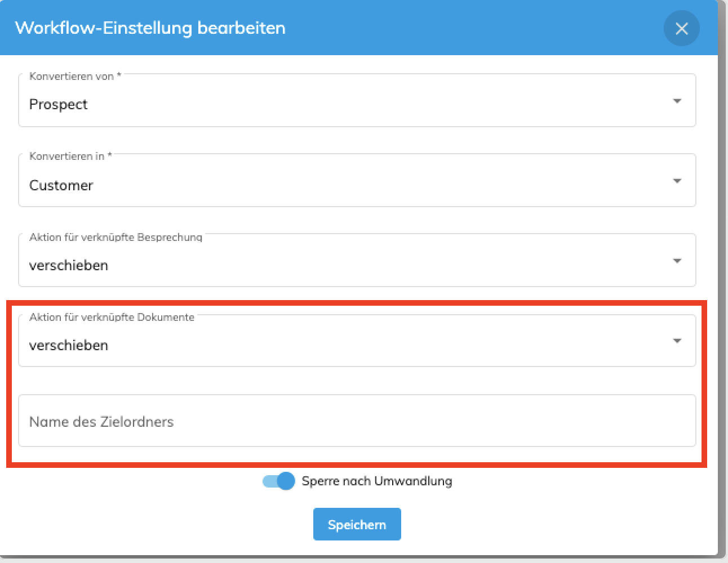Click the Konvertieren in field label
The image size is (728, 563).
(71, 156)
